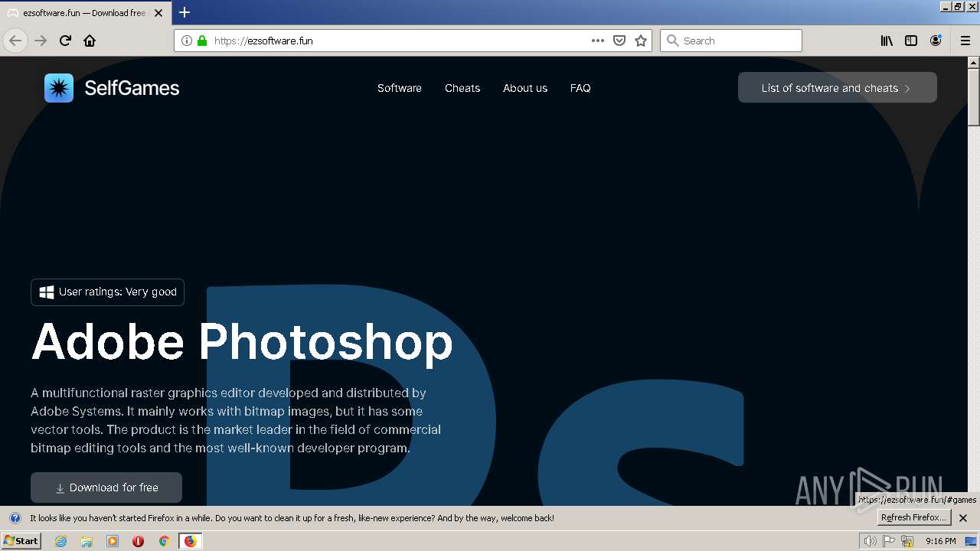Click the SelfGames brand name link

[132, 88]
